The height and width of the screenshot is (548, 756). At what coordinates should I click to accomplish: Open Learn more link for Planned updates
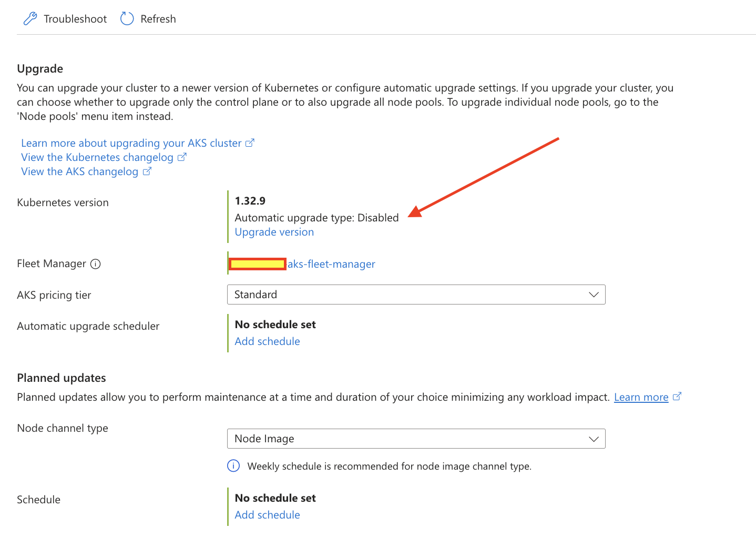[641, 397]
